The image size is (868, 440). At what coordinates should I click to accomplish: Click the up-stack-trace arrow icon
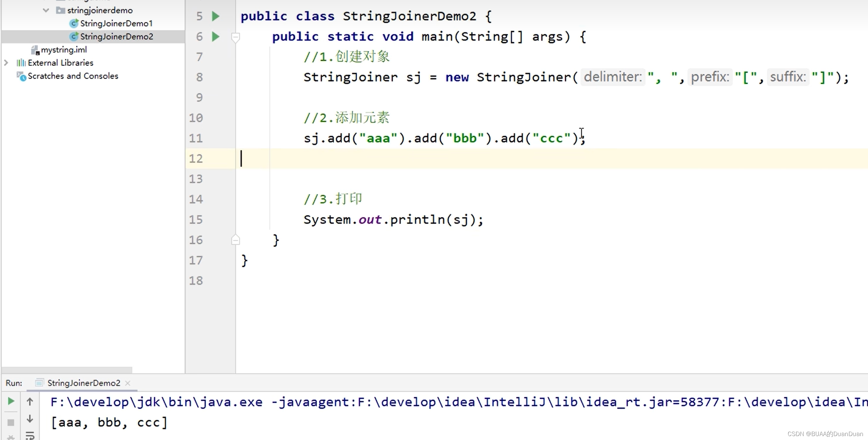point(30,401)
